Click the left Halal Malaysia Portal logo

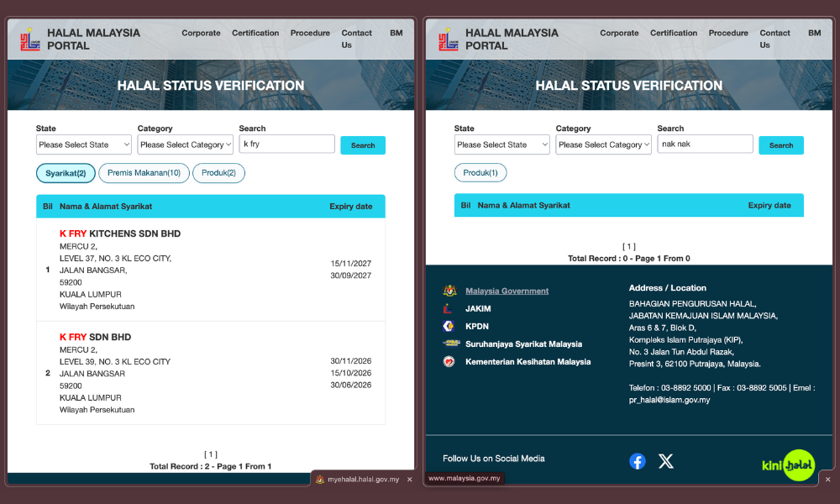pyautogui.click(x=30, y=39)
